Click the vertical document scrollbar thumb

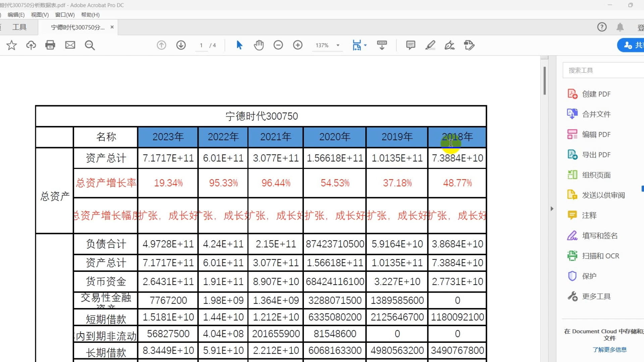[544, 80]
